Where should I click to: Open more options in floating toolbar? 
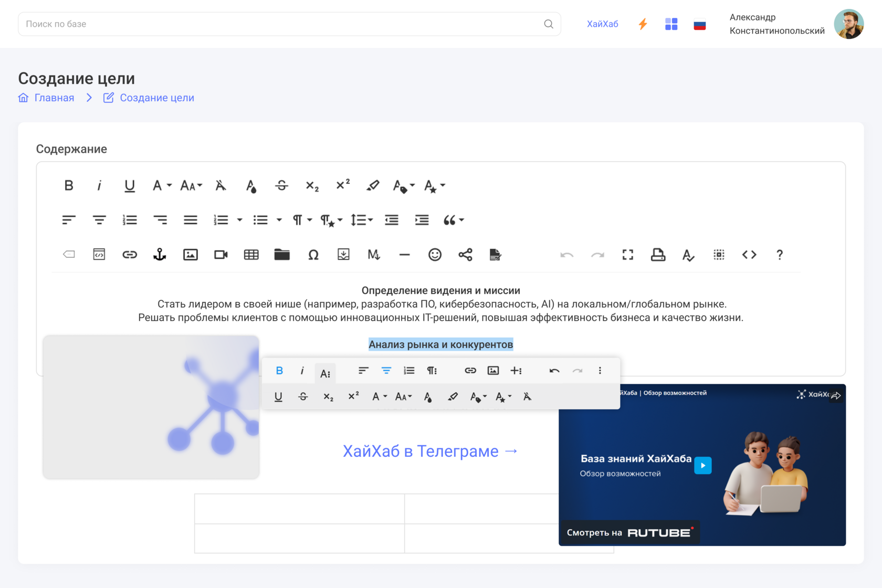tap(600, 371)
